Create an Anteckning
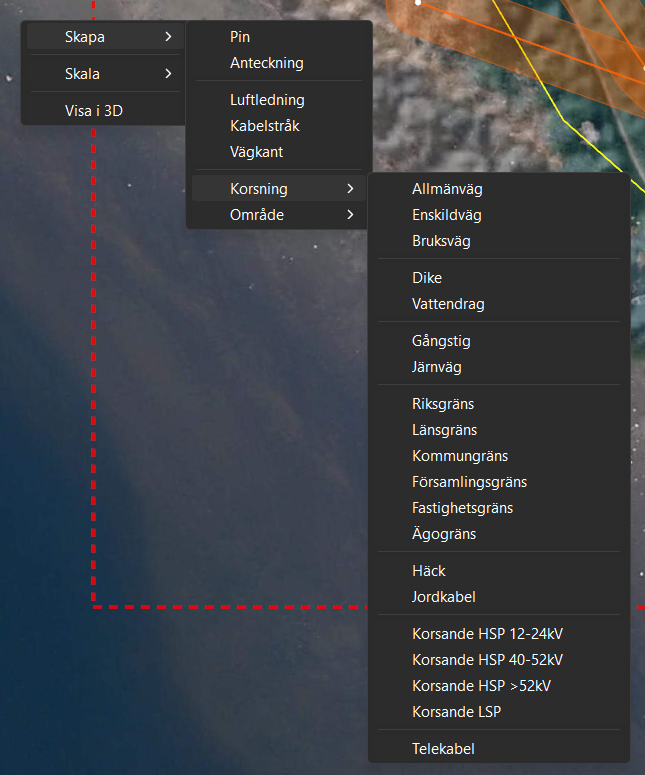The width and height of the screenshot is (645, 775). click(279, 63)
